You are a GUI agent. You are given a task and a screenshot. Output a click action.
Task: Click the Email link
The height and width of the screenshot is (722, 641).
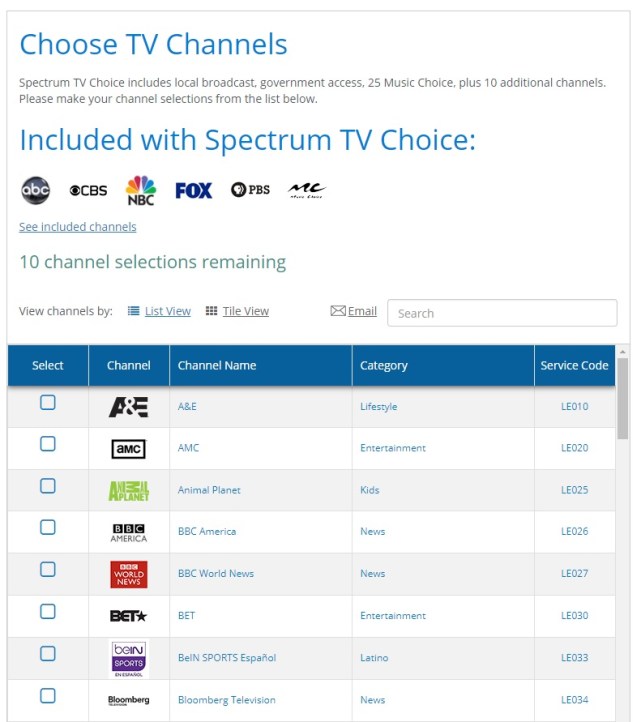coord(362,311)
